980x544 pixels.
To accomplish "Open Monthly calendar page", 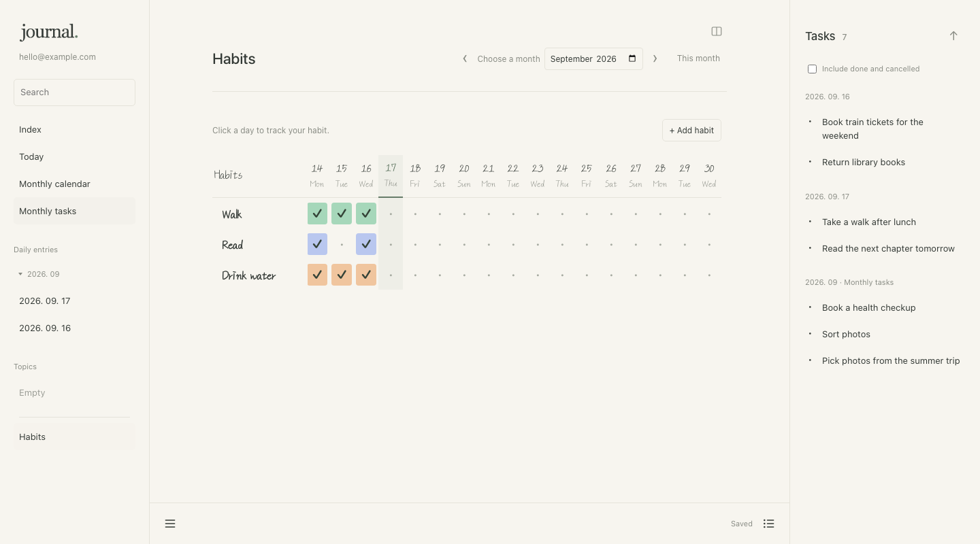I will [x=74, y=184].
